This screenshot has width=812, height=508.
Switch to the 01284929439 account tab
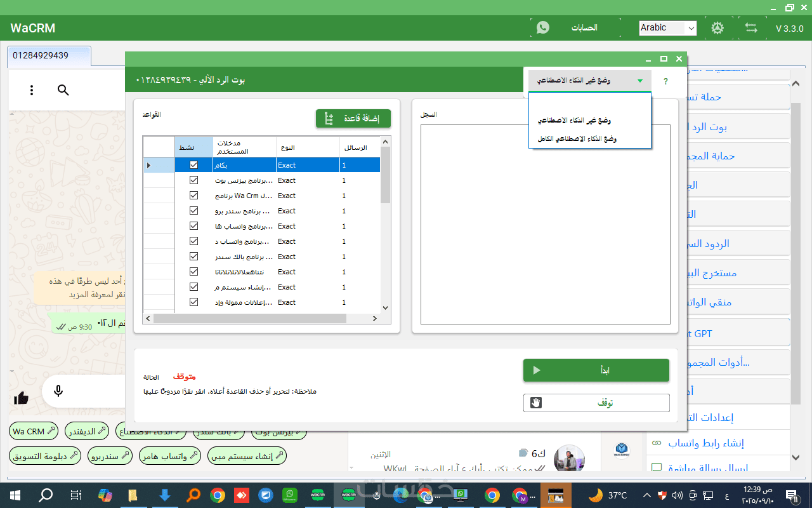tap(49, 55)
